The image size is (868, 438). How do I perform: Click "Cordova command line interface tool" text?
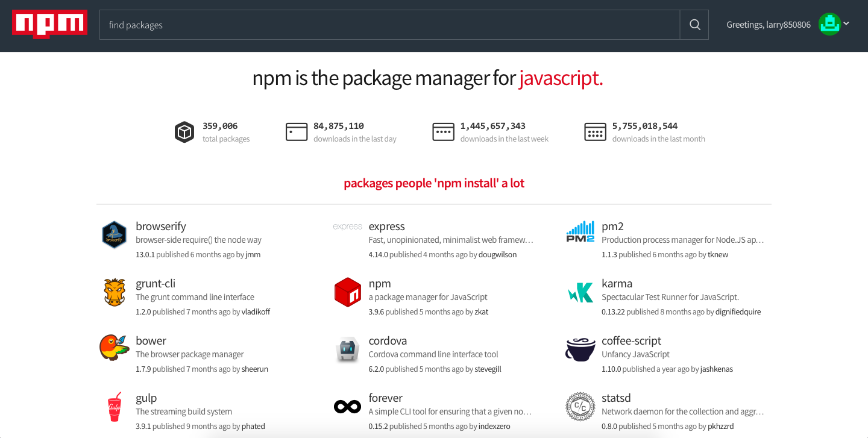(x=433, y=354)
